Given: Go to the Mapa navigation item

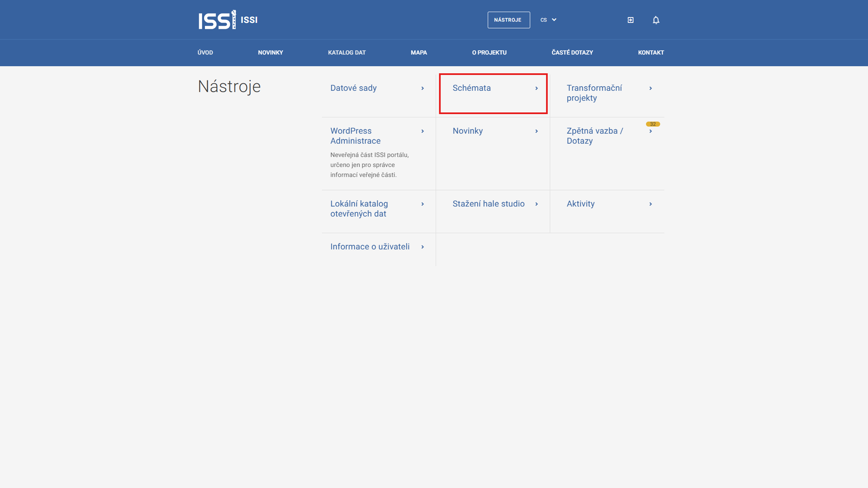Looking at the screenshot, I should tap(419, 52).
